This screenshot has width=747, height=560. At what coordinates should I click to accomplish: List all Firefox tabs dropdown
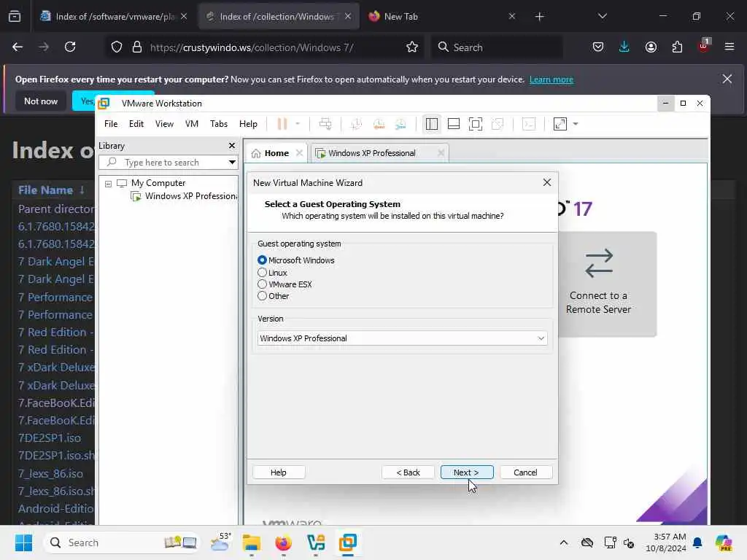coord(603,17)
